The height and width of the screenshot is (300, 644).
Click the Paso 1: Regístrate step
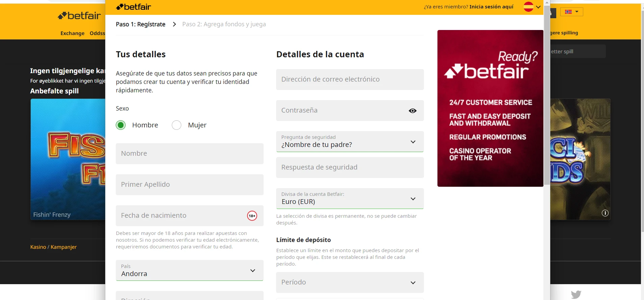click(140, 24)
